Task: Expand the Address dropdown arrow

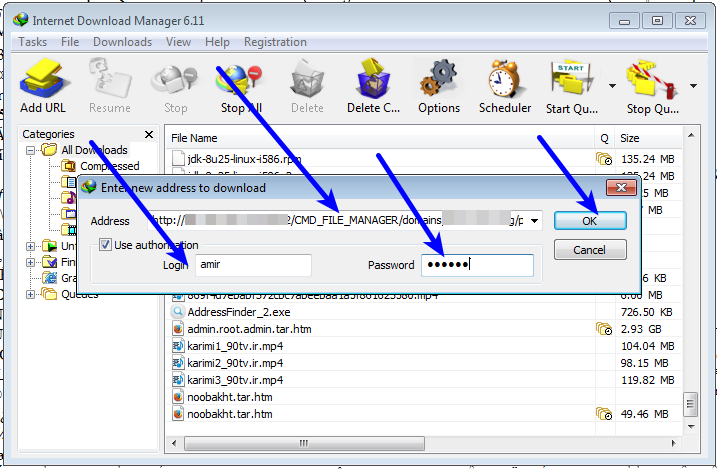Action: [x=535, y=221]
